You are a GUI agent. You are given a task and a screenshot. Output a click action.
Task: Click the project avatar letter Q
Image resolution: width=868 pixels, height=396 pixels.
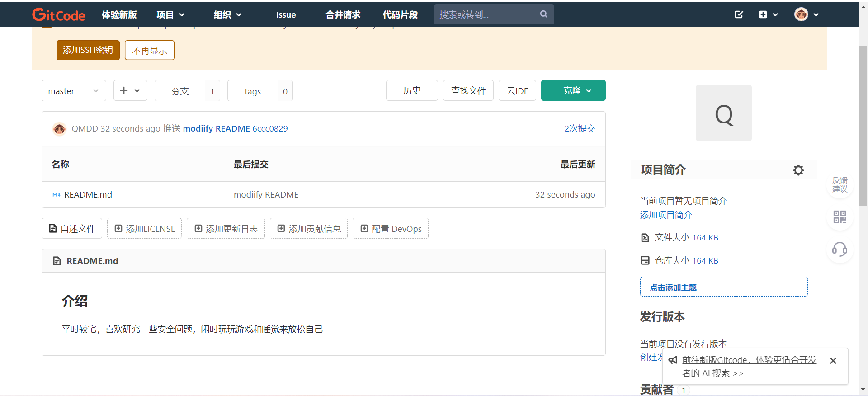[x=724, y=113]
